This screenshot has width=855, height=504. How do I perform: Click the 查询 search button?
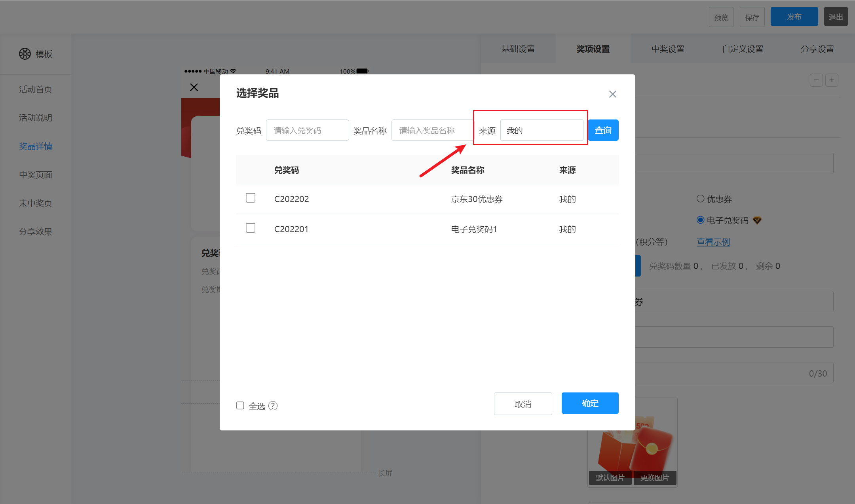pyautogui.click(x=603, y=131)
